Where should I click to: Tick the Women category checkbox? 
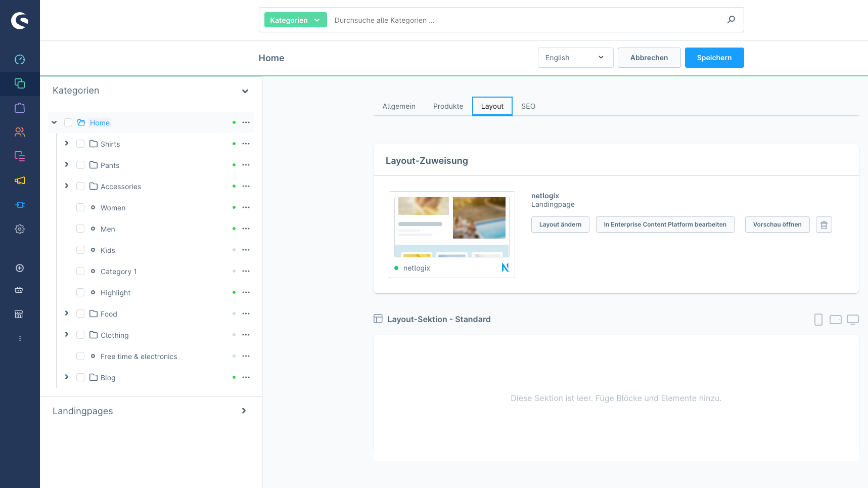tap(80, 207)
